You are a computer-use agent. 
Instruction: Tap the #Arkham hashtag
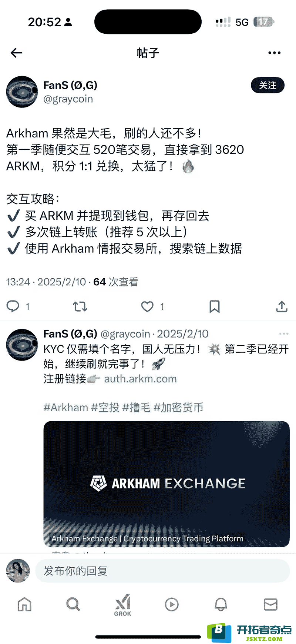coord(66,408)
